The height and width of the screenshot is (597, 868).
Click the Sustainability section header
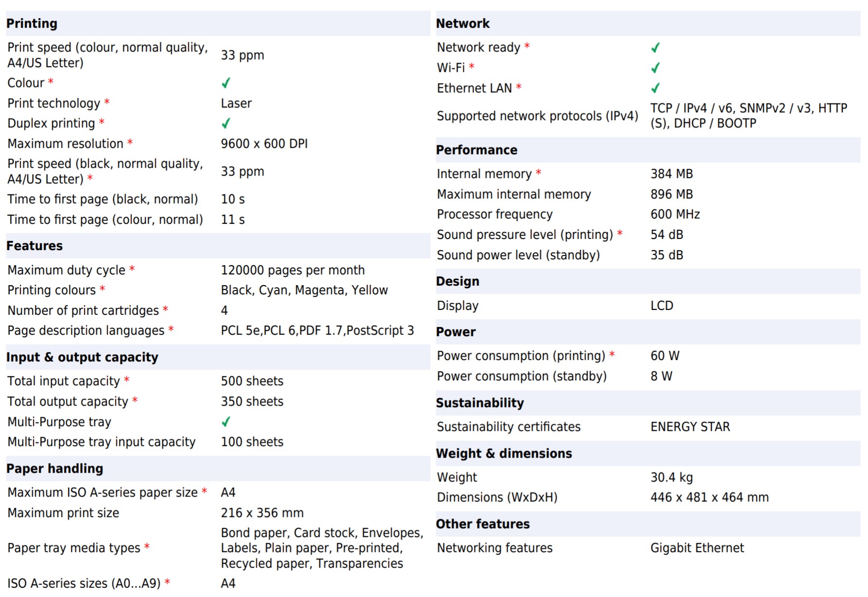tap(480, 403)
